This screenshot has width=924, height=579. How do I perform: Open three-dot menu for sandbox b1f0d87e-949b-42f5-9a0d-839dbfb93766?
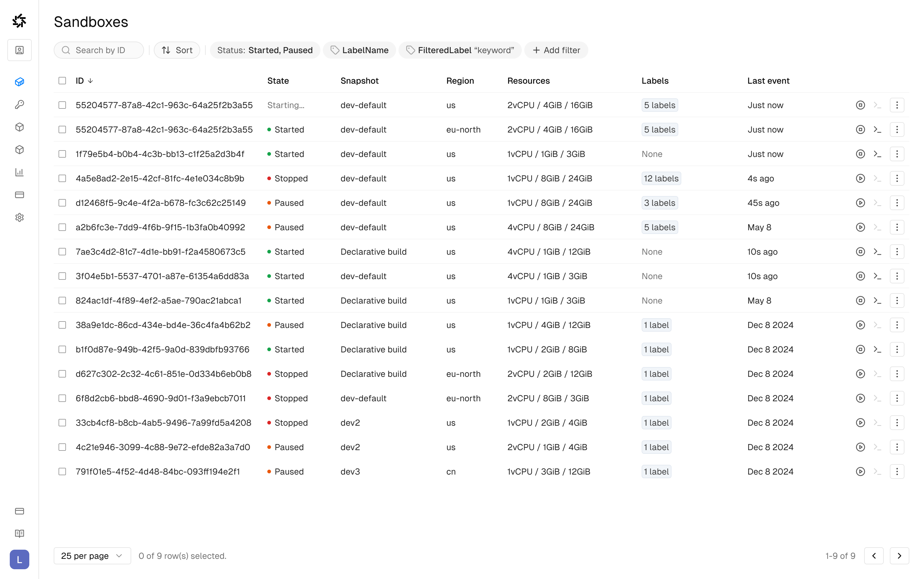coord(897,349)
